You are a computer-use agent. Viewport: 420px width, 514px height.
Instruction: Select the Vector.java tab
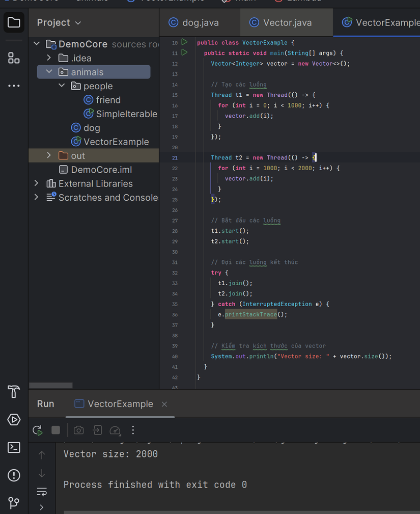(286, 22)
